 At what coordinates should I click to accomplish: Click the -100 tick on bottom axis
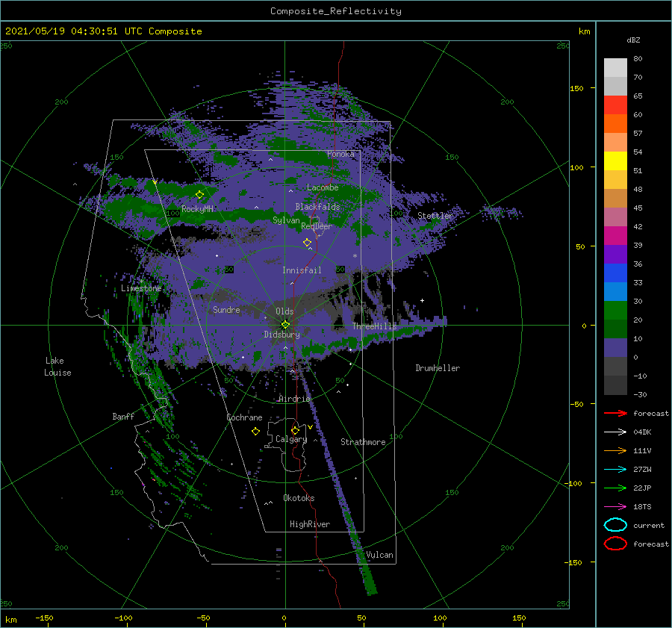coord(123,618)
